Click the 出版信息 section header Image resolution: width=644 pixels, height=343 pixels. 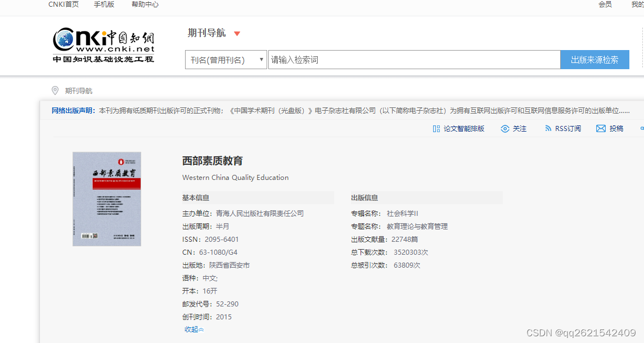click(x=364, y=198)
